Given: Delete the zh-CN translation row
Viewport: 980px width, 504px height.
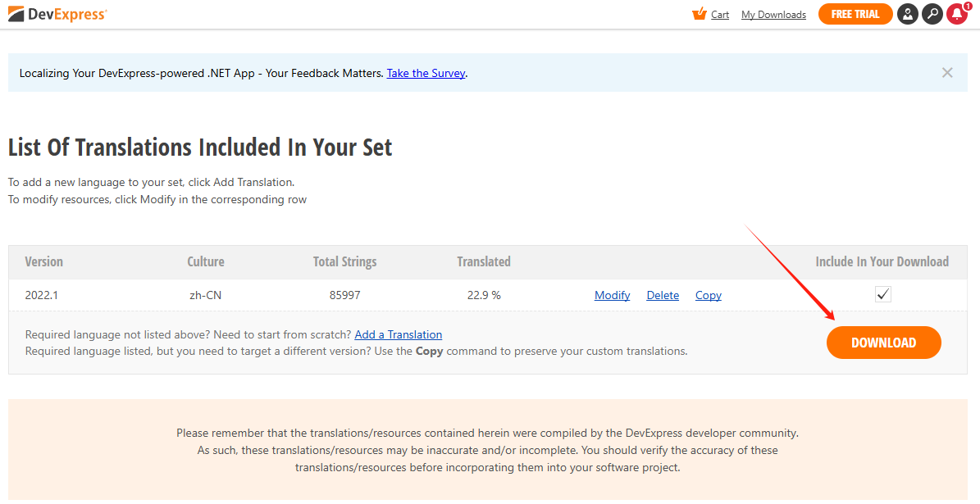Looking at the screenshot, I should 663,295.
